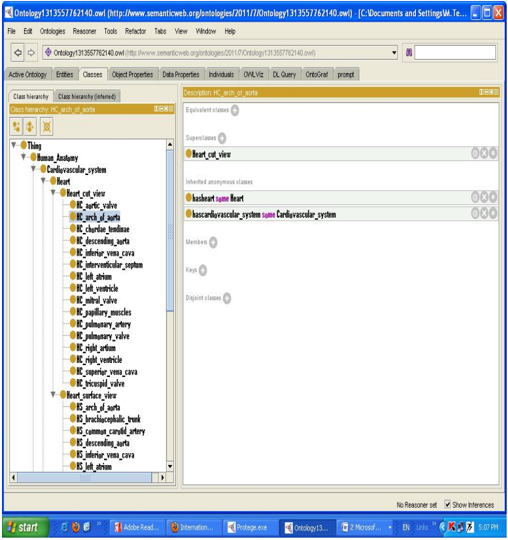Image resolution: width=508 pixels, height=540 pixels.
Task: Open the ontology address dropdown arrow
Action: click(394, 53)
